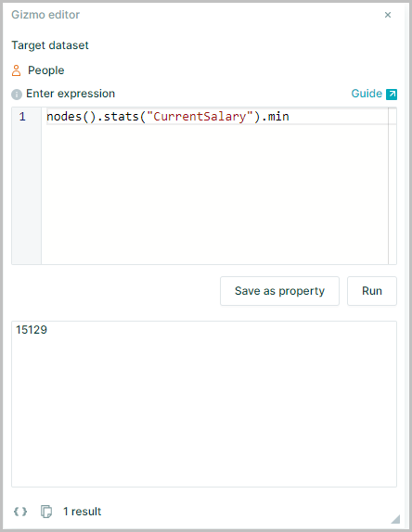
Task: Close the Gizmo editor panel
Action: pyautogui.click(x=388, y=15)
